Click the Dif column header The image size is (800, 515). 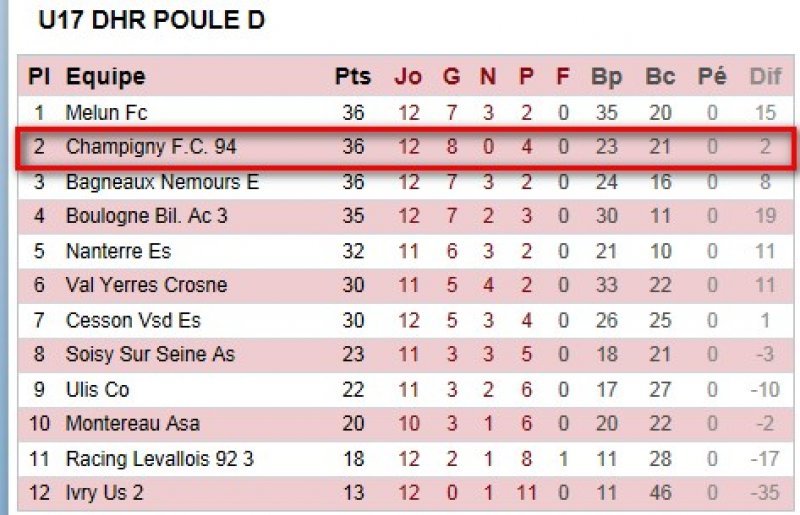tap(764, 77)
